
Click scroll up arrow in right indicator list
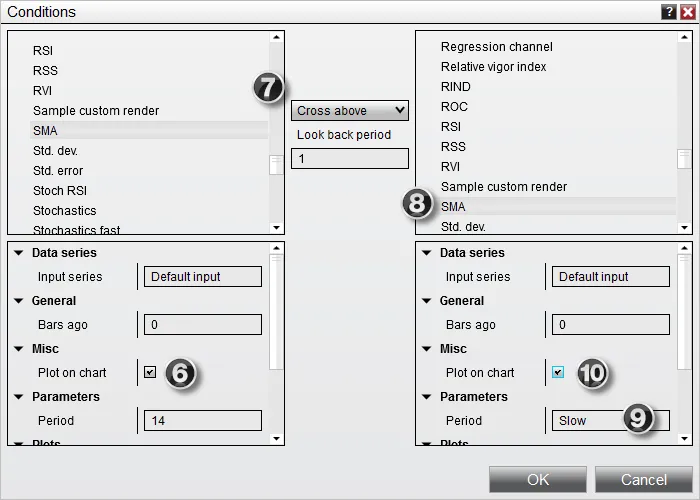tap(684, 37)
